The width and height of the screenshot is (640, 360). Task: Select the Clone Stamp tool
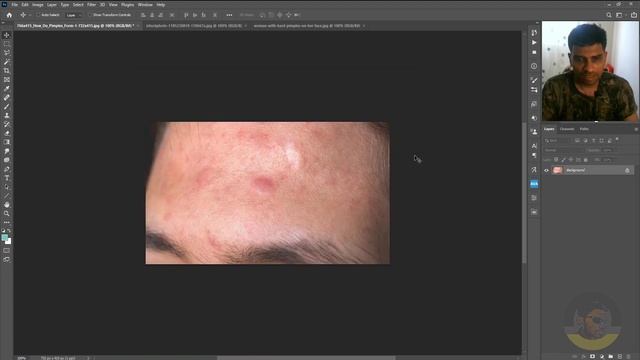(7, 116)
